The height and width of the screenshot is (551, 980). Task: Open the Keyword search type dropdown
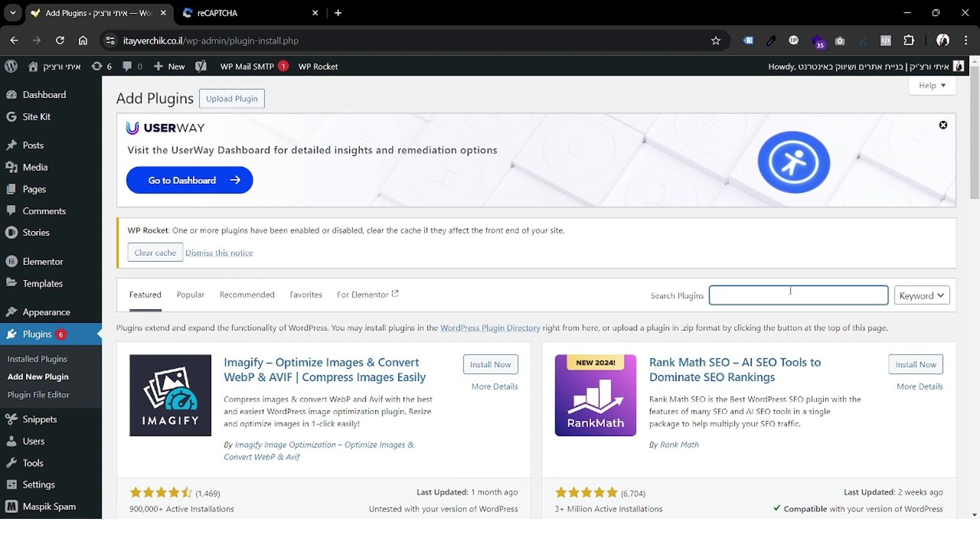point(922,295)
